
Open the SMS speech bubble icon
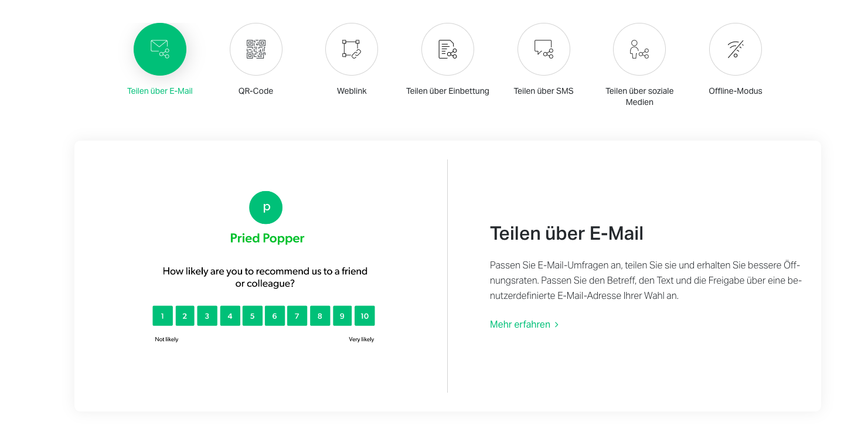tap(544, 49)
